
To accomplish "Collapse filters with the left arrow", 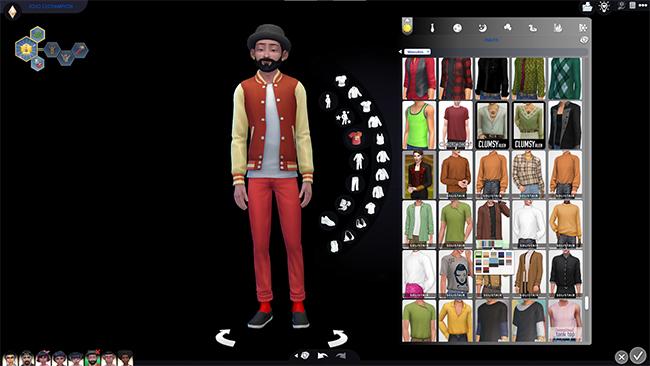I will (400, 52).
